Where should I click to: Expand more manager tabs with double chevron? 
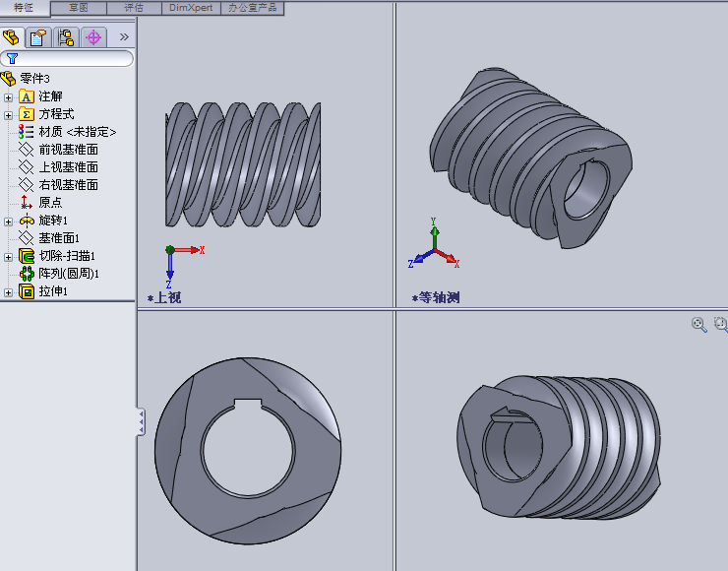tap(124, 37)
